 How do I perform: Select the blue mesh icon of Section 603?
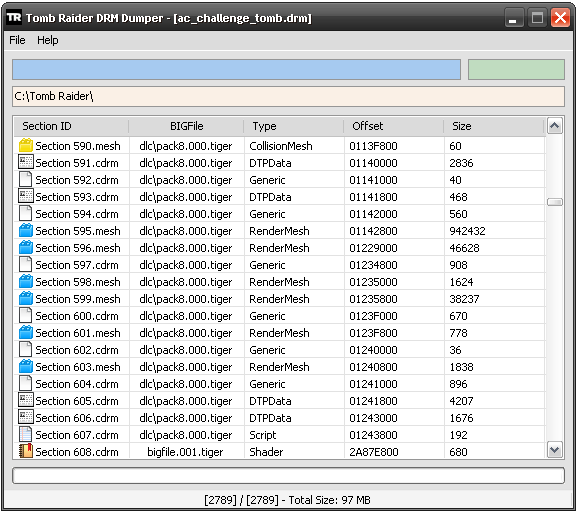point(26,366)
